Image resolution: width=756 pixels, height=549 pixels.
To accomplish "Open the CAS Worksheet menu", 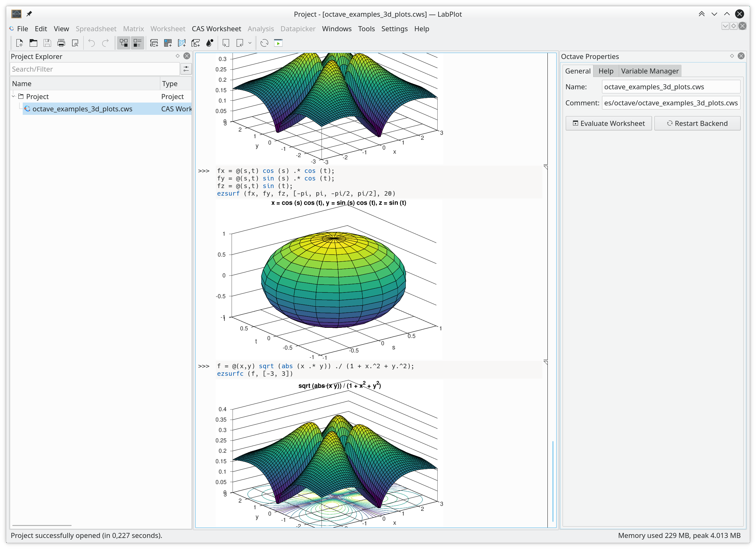I will point(216,29).
